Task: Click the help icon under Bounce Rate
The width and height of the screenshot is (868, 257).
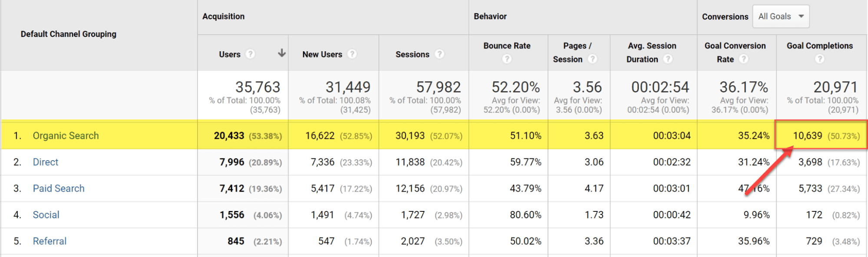Action: click(507, 59)
